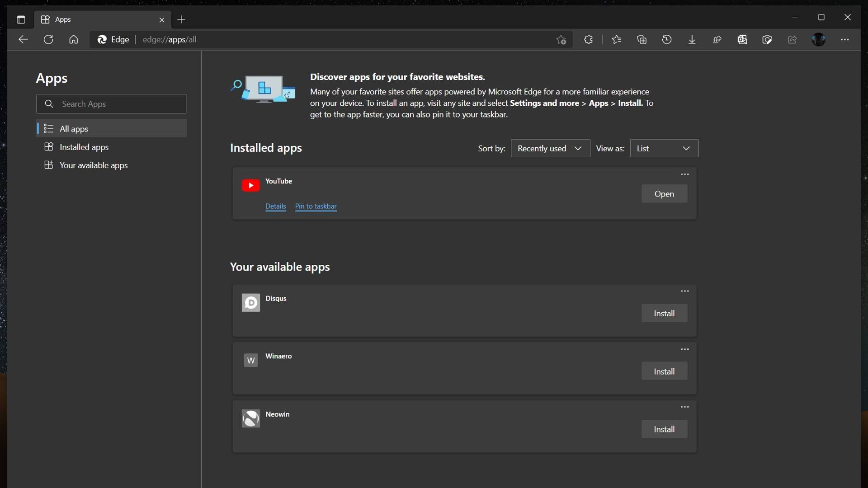
Task: Click the Winaero app icon
Action: (x=250, y=360)
